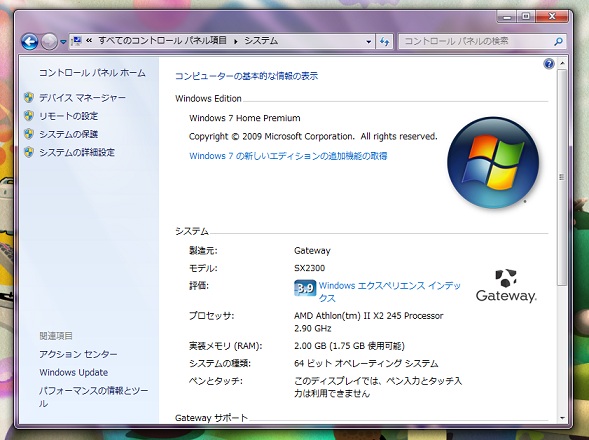This screenshot has height=440, width=589.
Task: Click the scrollbar down arrow
Action: point(562,418)
